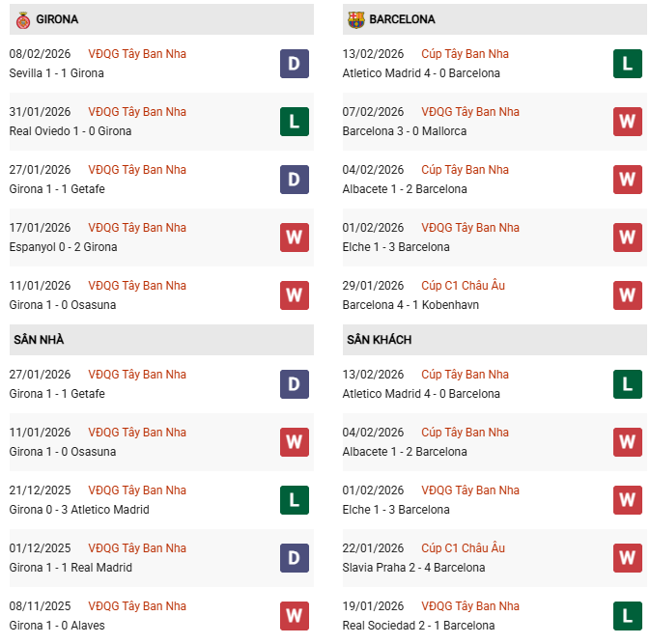Click the W badge for Espanyol 0 - 2 Girona
Viewport: 650px width, 644px height.
(295, 238)
